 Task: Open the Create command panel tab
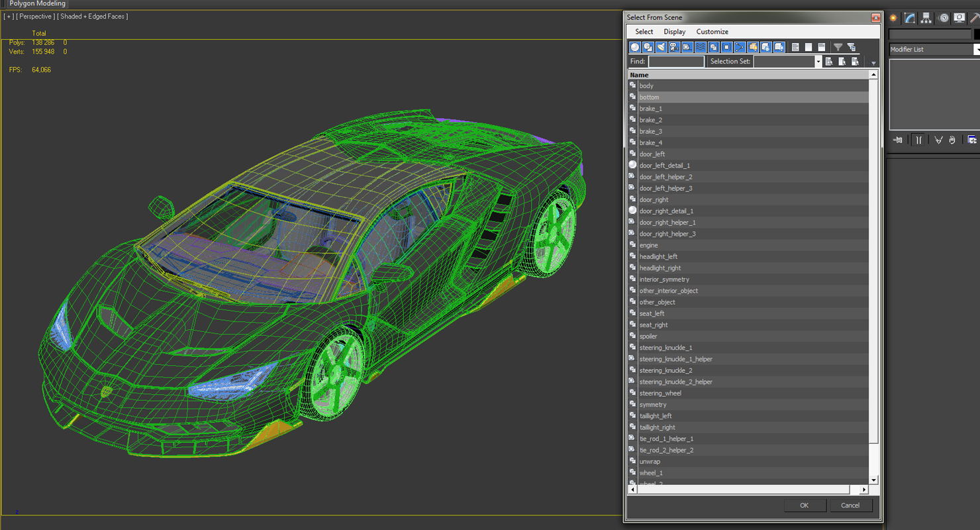(893, 18)
